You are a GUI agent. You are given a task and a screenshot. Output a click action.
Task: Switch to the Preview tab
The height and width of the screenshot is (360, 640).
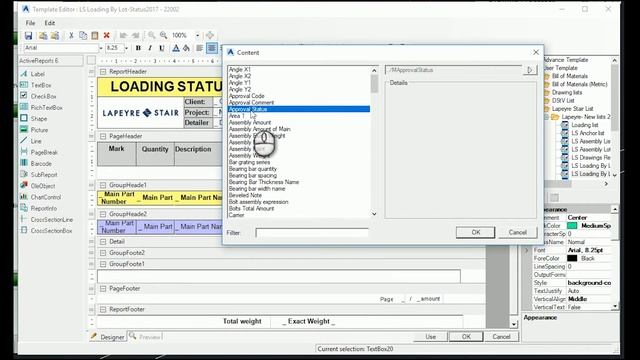pyautogui.click(x=145, y=337)
